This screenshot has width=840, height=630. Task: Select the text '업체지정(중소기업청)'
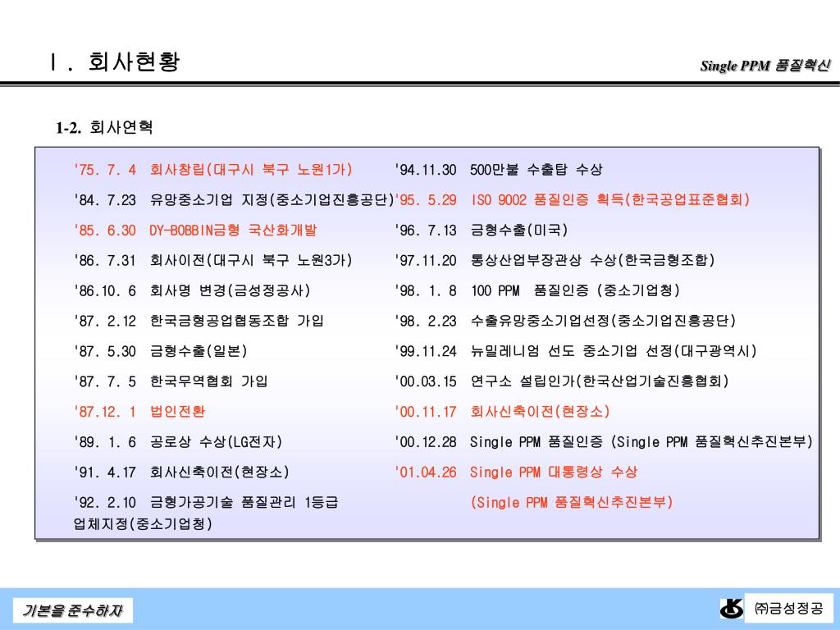[x=143, y=523]
